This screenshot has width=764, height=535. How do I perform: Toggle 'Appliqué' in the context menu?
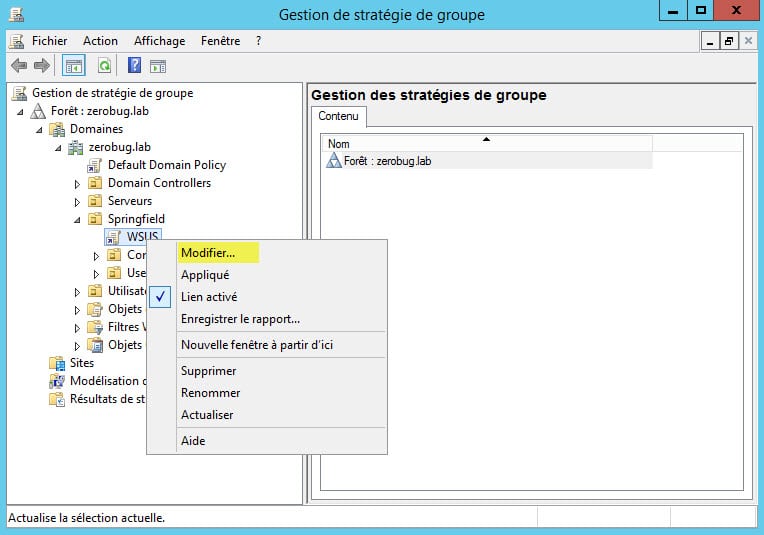coord(205,275)
